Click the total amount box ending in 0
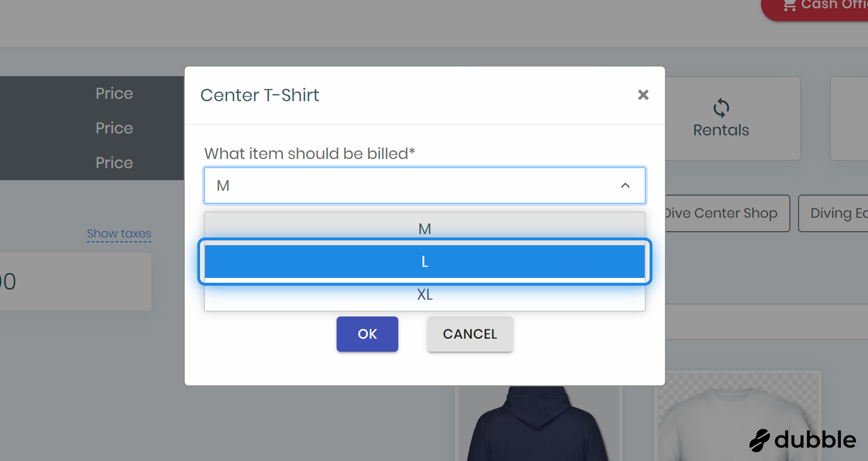This screenshot has height=461, width=868. click(x=72, y=282)
